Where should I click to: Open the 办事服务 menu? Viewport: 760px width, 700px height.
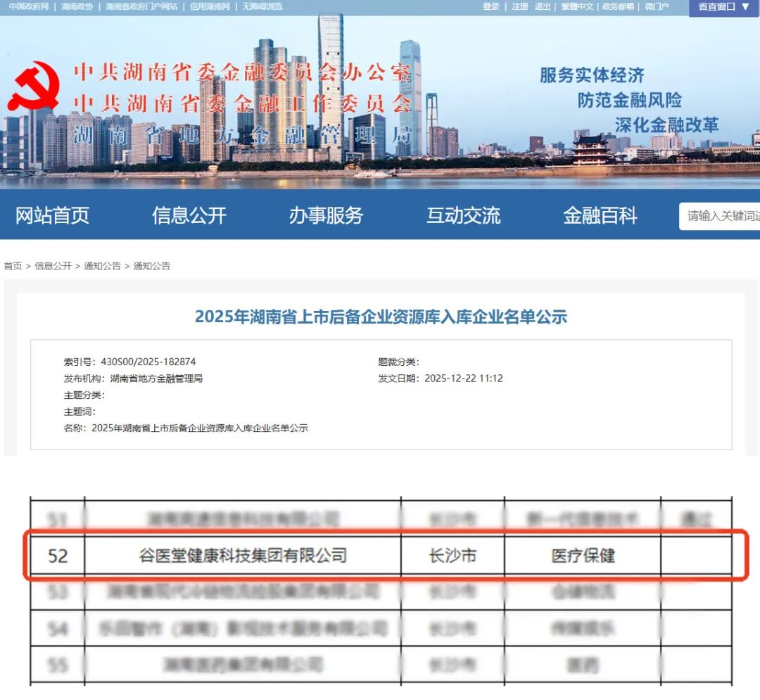326,215
